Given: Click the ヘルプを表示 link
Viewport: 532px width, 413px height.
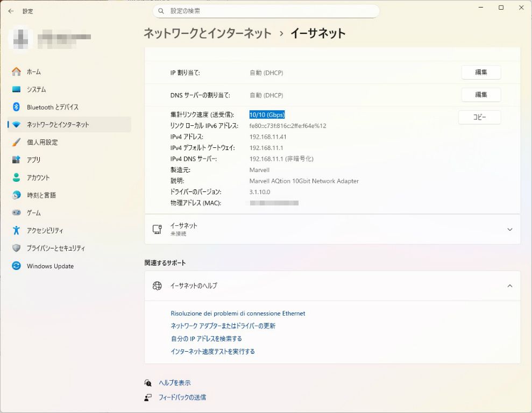Looking at the screenshot, I should (x=175, y=383).
